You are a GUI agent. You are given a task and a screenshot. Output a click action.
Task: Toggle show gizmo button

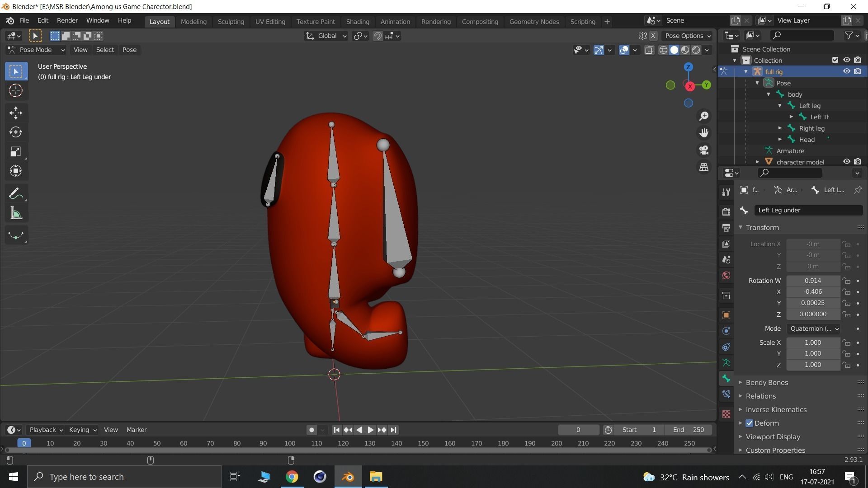point(599,50)
